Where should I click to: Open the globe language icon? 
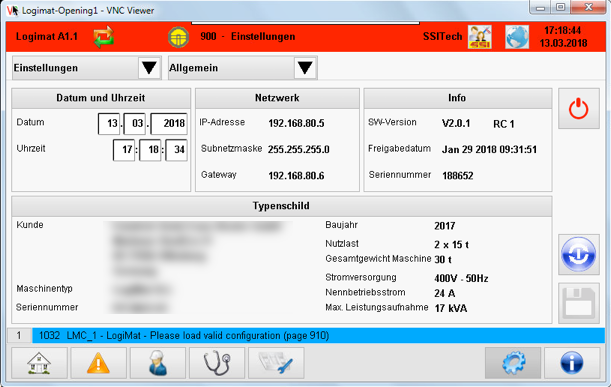click(x=517, y=37)
